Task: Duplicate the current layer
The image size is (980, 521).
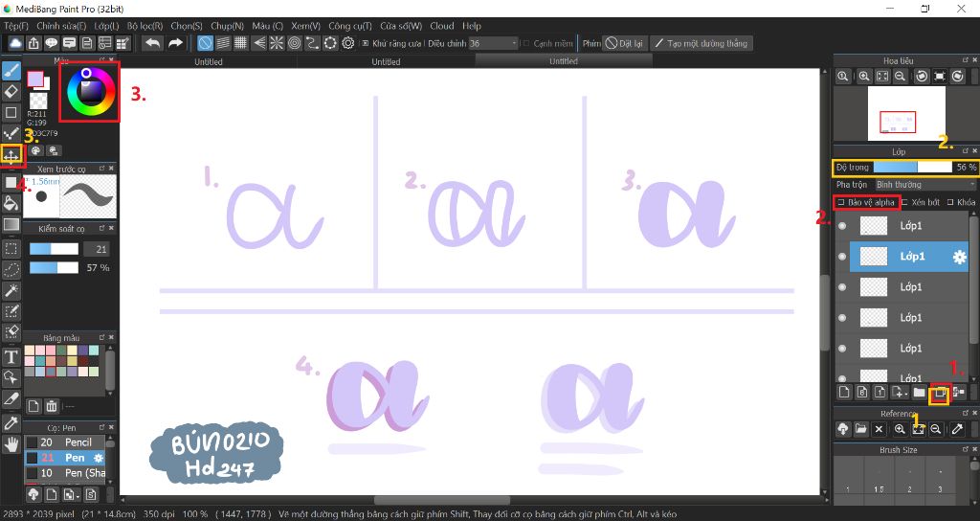Action: coord(939,393)
